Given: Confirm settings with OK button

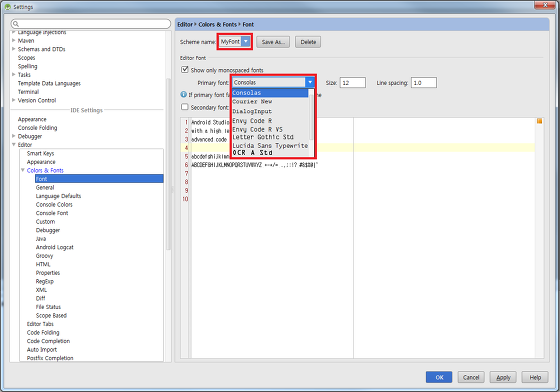Looking at the screenshot, I should click(439, 377).
